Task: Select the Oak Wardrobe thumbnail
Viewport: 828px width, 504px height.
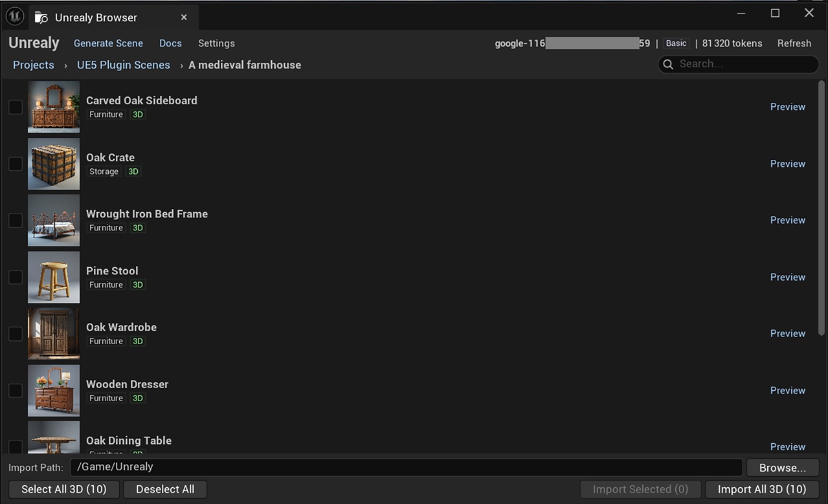Action: tap(54, 334)
